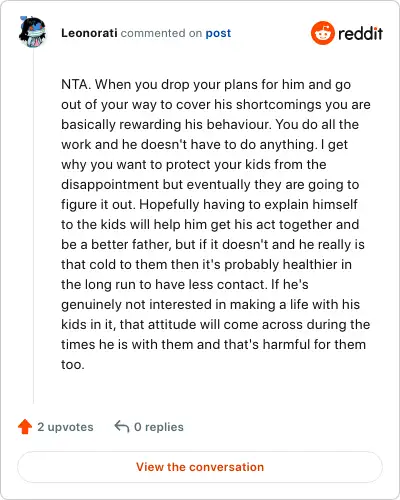
Task: Click the line starting "figure it out"
Action: (x=209, y=204)
